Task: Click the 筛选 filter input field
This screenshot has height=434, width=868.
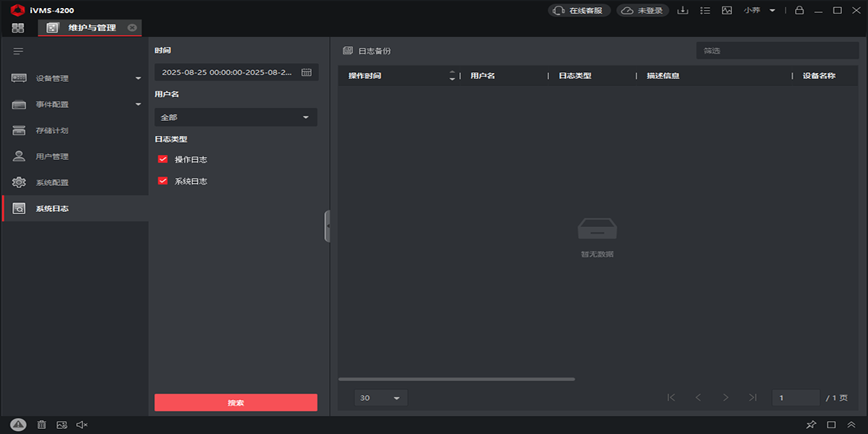Action: point(778,51)
